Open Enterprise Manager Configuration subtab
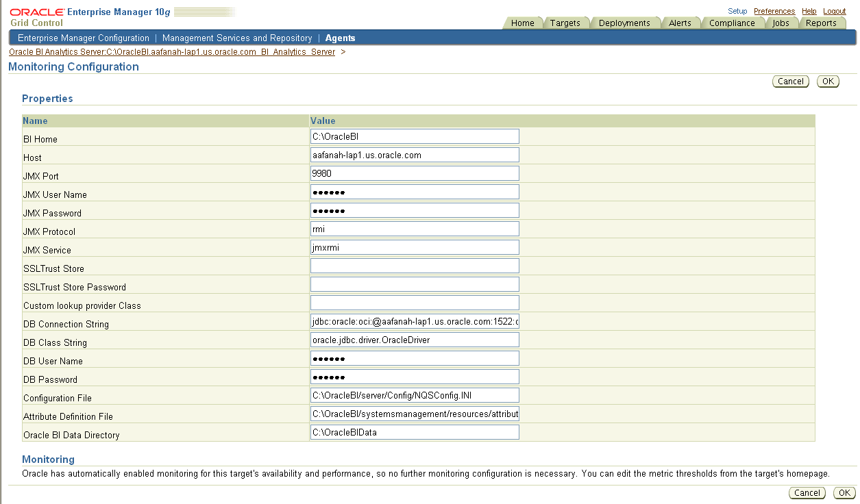The height and width of the screenshot is (504, 860). 83,38
